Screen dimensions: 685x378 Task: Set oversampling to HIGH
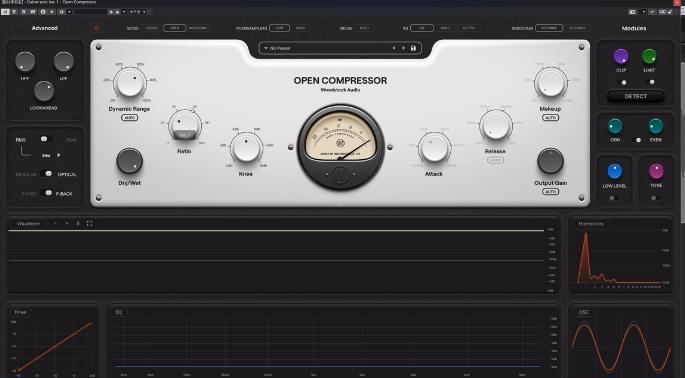tap(301, 28)
